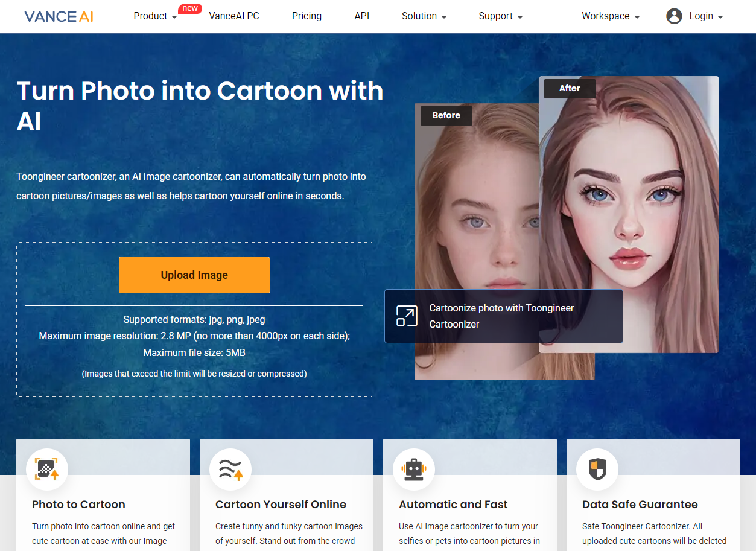Go to the Pricing page

[x=307, y=16]
